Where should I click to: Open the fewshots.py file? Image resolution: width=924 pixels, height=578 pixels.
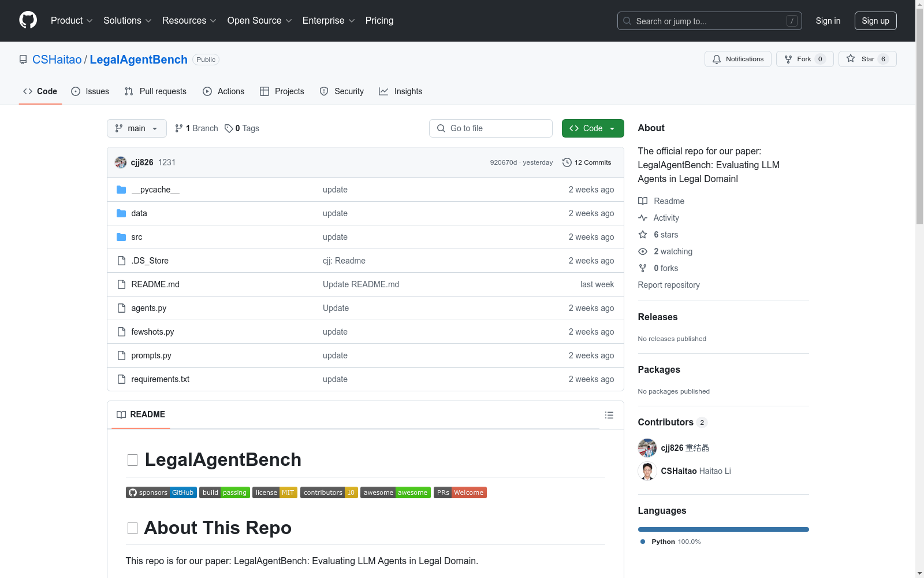pos(152,332)
